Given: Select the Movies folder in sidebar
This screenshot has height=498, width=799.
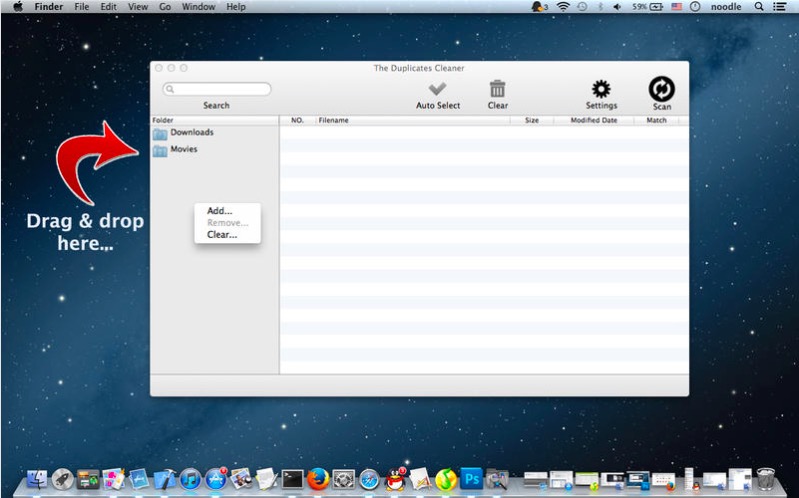Looking at the screenshot, I should (183, 150).
